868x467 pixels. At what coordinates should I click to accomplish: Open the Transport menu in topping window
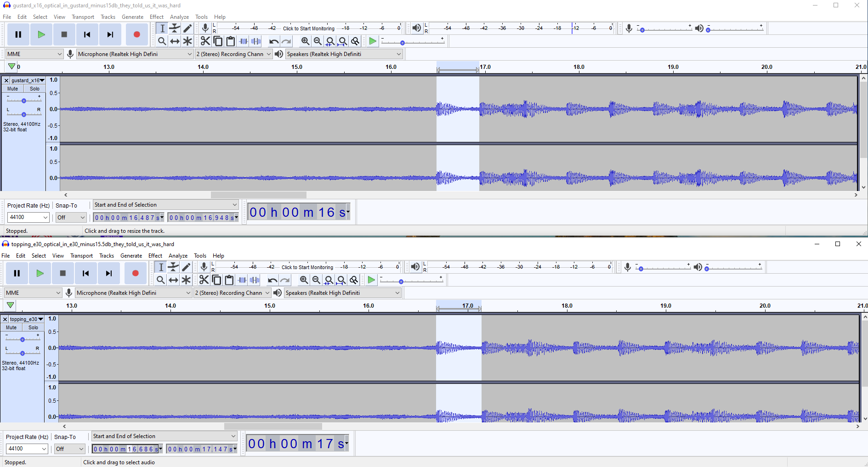(x=82, y=256)
